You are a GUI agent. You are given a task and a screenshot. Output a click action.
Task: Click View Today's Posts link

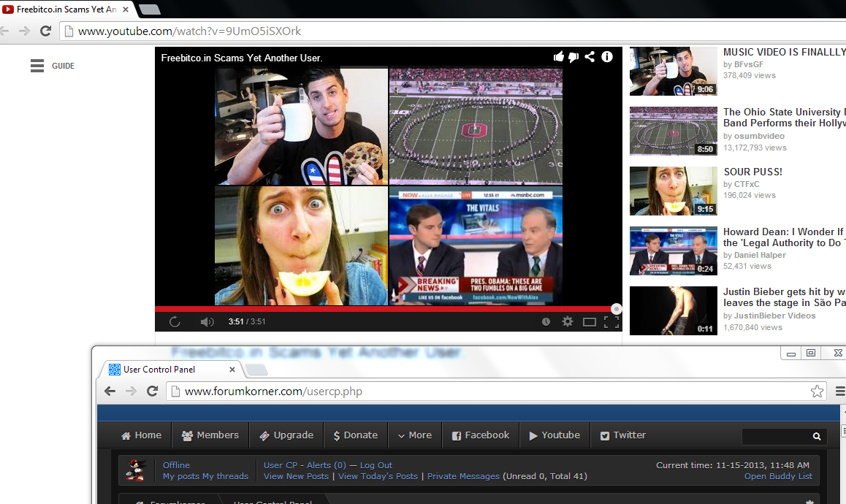[x=378, y=476]
